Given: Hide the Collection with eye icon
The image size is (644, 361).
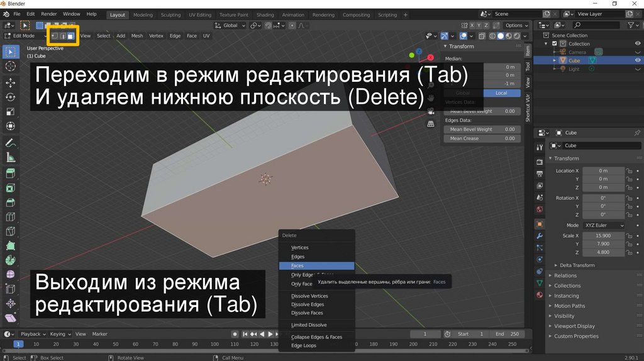Looking at the screenshot, I should pyautogui.click(x=638, y=43).
